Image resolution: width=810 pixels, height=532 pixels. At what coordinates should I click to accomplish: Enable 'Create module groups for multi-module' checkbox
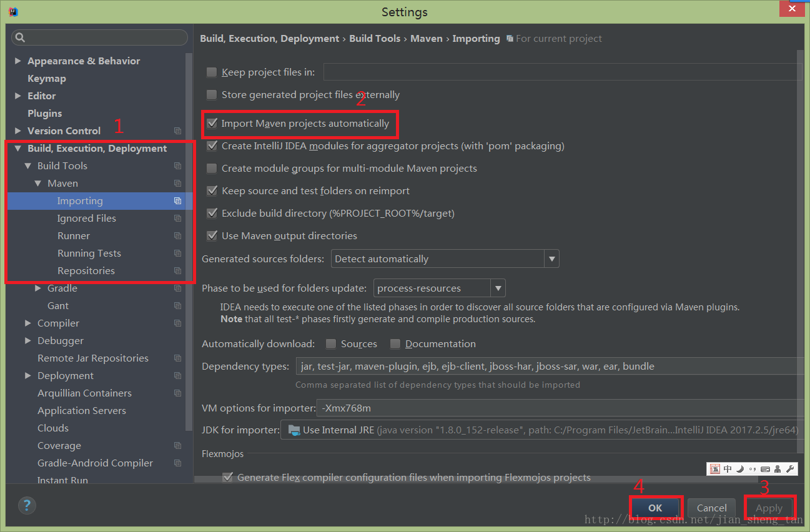click(212, 169)
